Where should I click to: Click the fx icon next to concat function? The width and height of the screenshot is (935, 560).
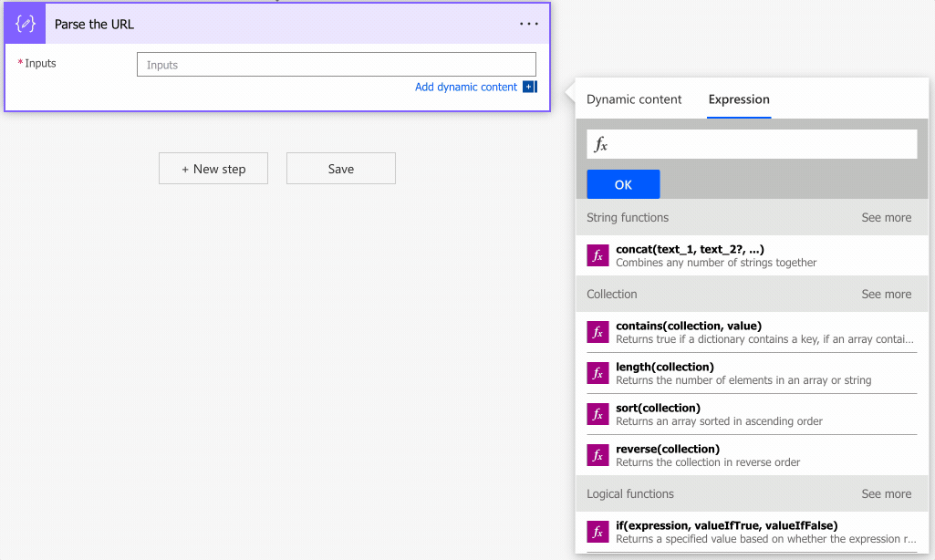coord(597,255)
